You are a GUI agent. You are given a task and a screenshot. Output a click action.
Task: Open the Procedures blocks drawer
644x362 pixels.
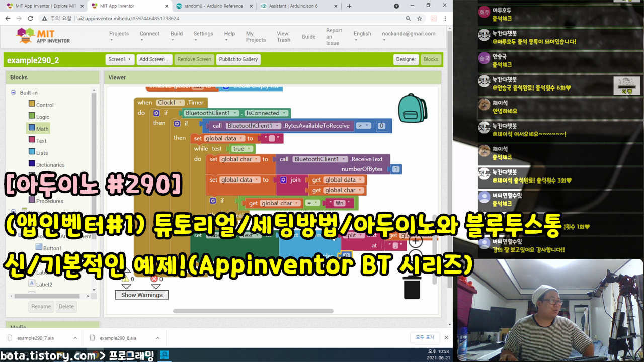tap(46, 201)
